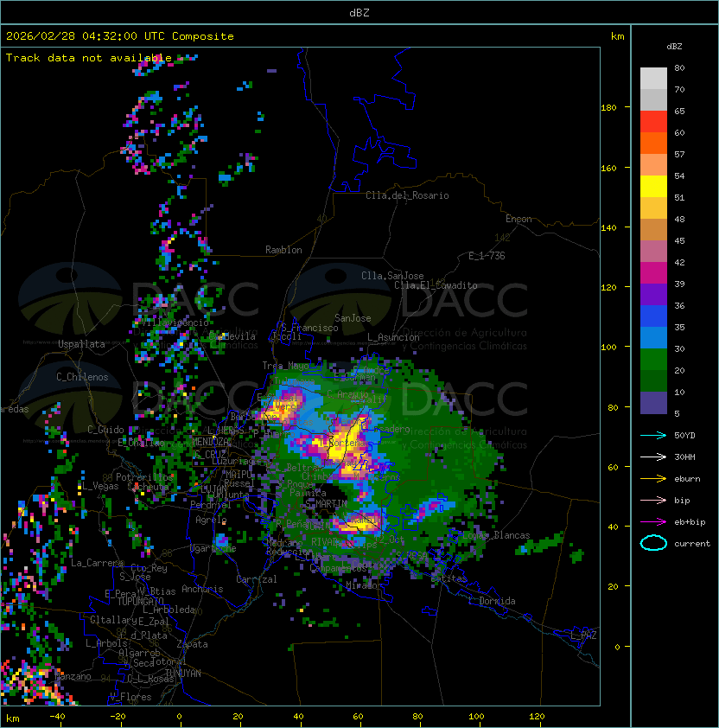Click the 'MENDOZA' city label
Screen dimensions: 719x728
point(210,442)
